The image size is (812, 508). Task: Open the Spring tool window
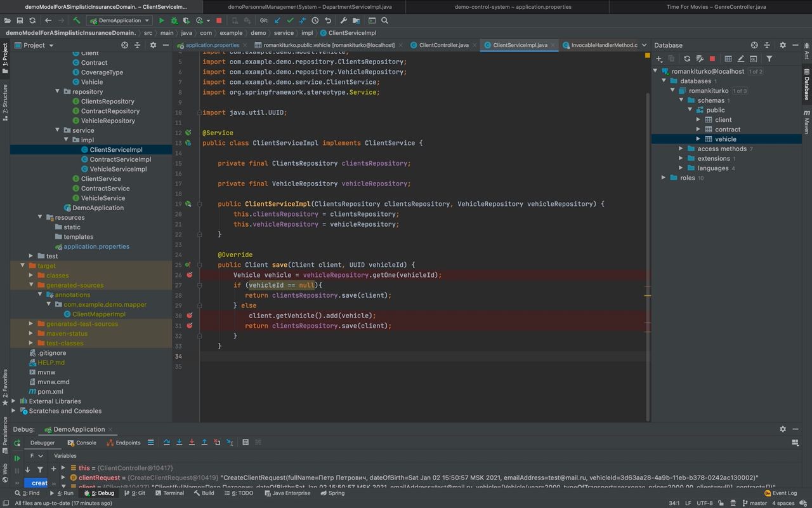pyautogui.click(x=332, y=493)
